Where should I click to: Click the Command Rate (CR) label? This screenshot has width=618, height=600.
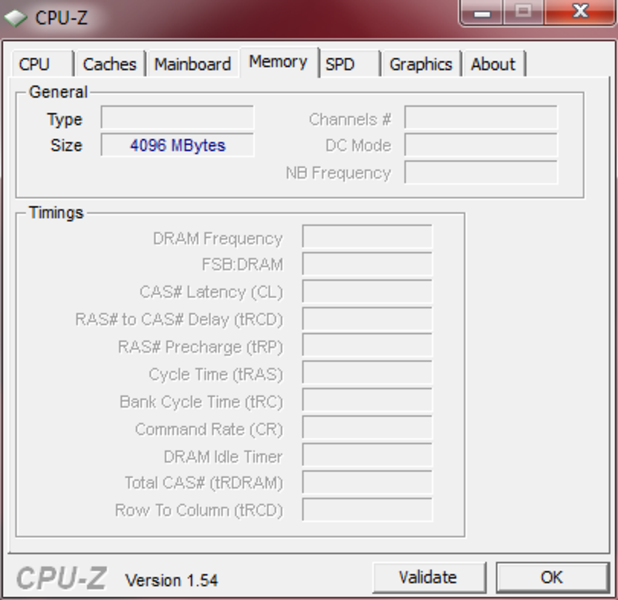click(x=209, y=429)
